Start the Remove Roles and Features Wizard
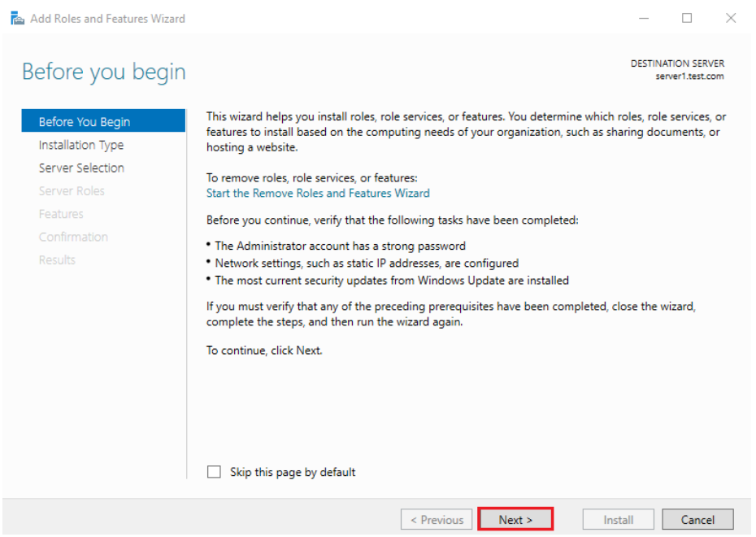 point(318,193)
